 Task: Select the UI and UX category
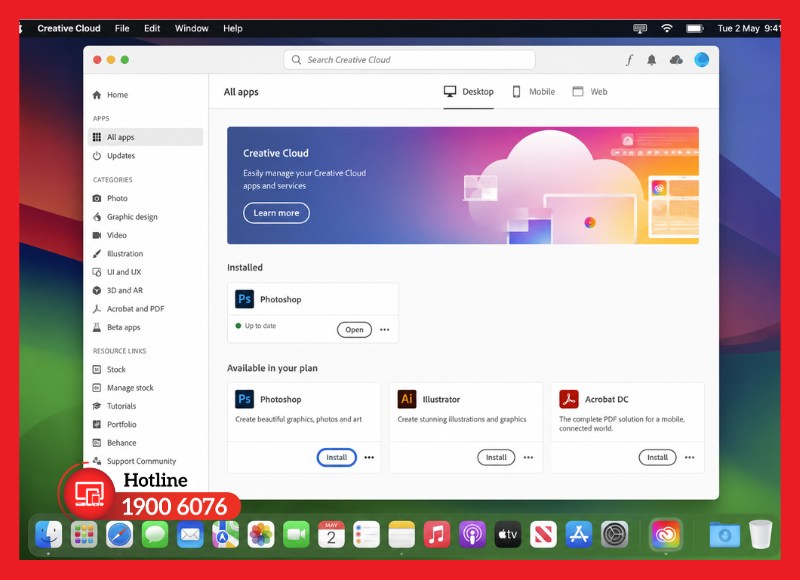[116, 272]
